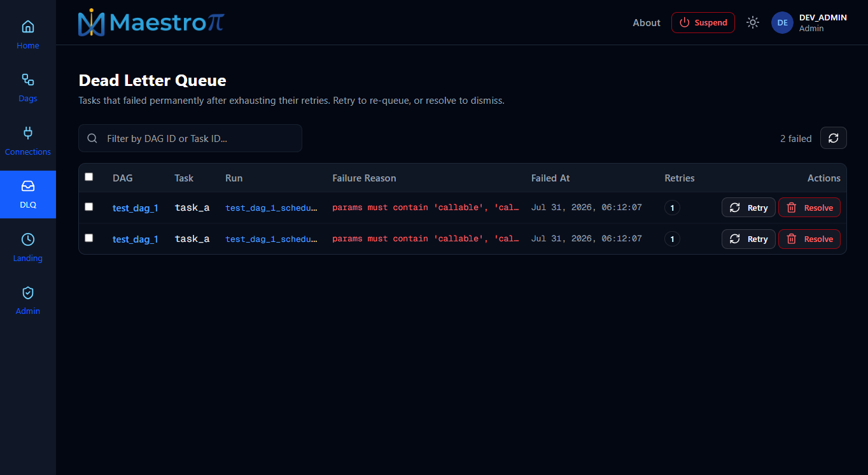Screen dimensions: 868x475
Task: Check the second test_dag_1 row checkbox
Action: (x=89, y=238)
